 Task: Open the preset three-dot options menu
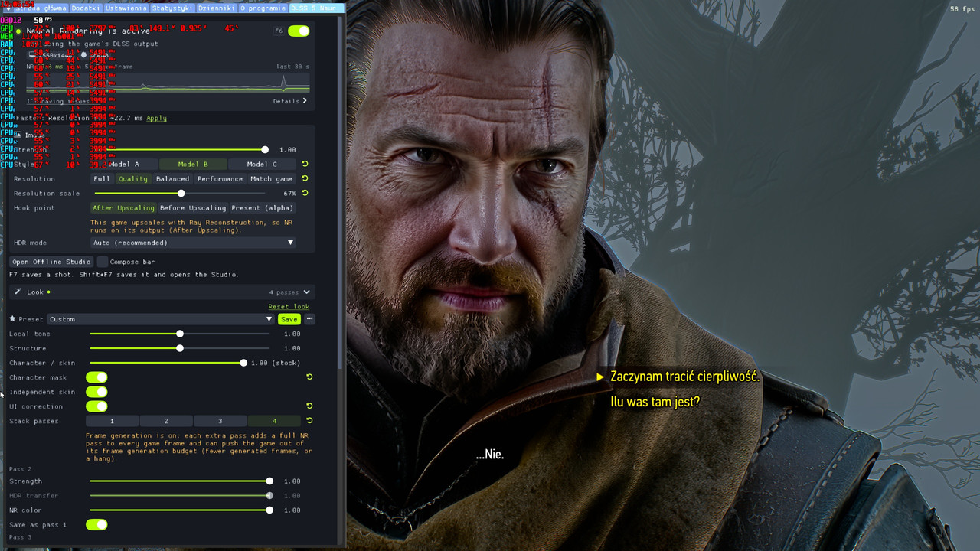(309, 318)
